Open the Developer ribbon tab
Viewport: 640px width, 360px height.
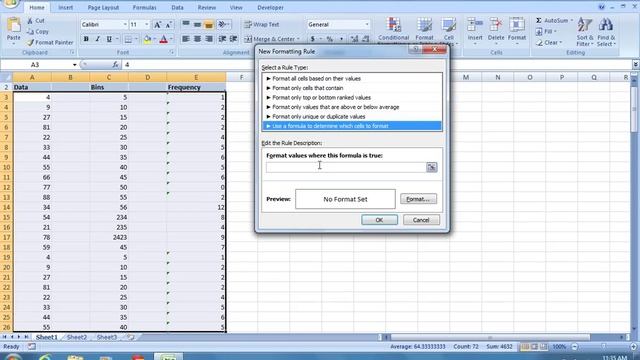(x=270, y=7)
